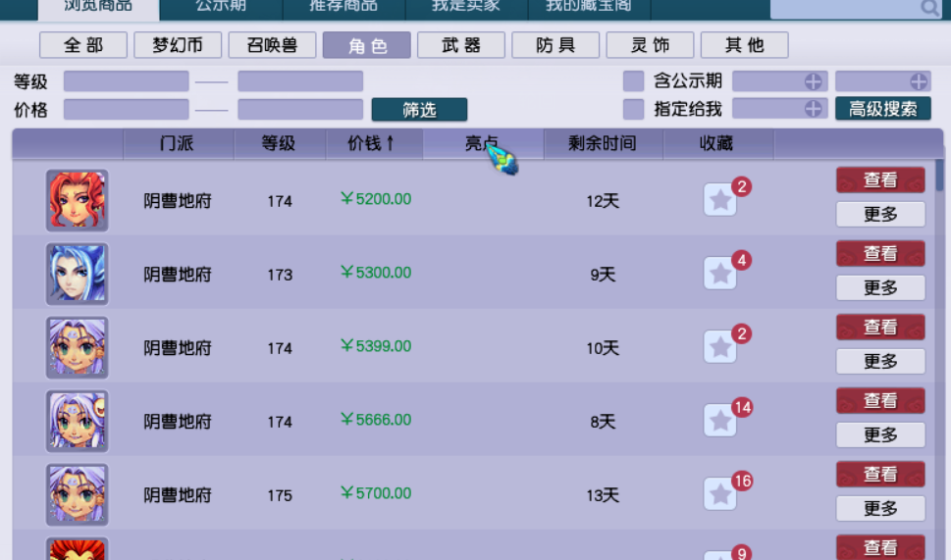Open the dropdown next to 指定给我
This screenshot has height=560, width=951.
[813, 109]
